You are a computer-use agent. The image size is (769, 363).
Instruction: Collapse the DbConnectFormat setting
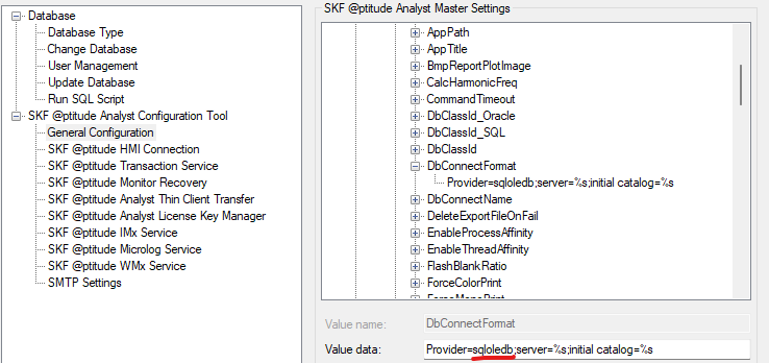click(415, 166)
